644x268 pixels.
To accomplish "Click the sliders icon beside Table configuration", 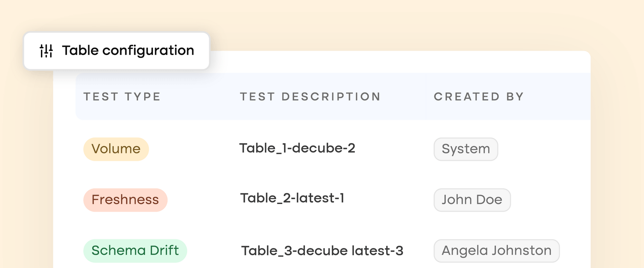I will pyautogui.click(x=46, y=51).
